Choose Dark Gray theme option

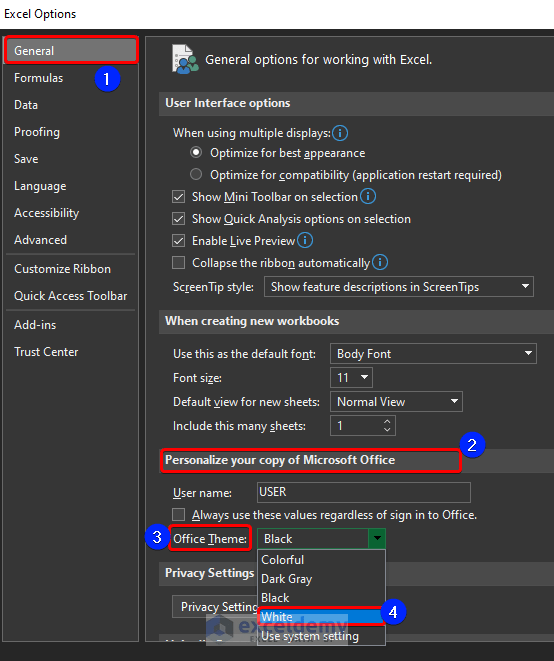click(321, 579)
